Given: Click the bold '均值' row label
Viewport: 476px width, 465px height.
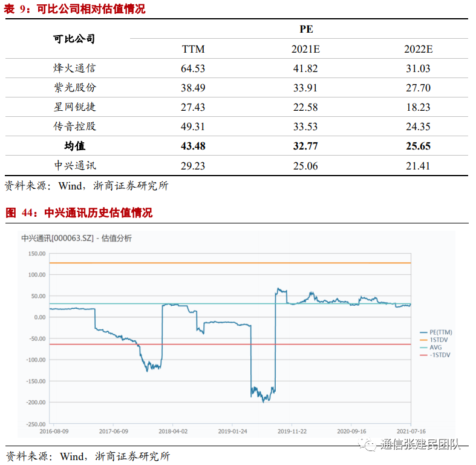Looking at the screenshot, I should [74, 146].
